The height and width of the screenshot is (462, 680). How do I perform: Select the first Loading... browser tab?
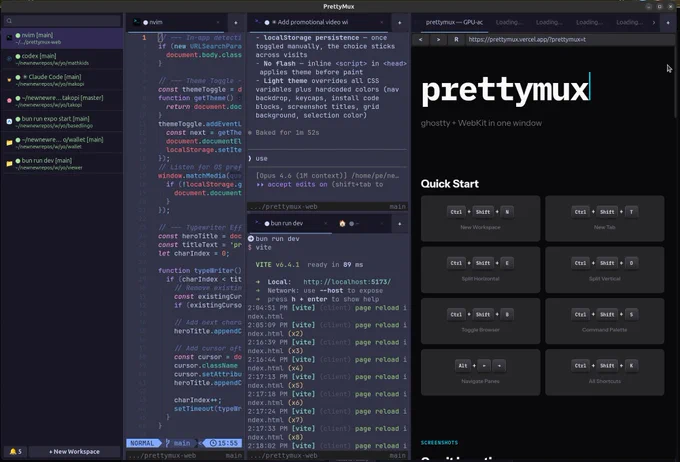pos(509,22)
